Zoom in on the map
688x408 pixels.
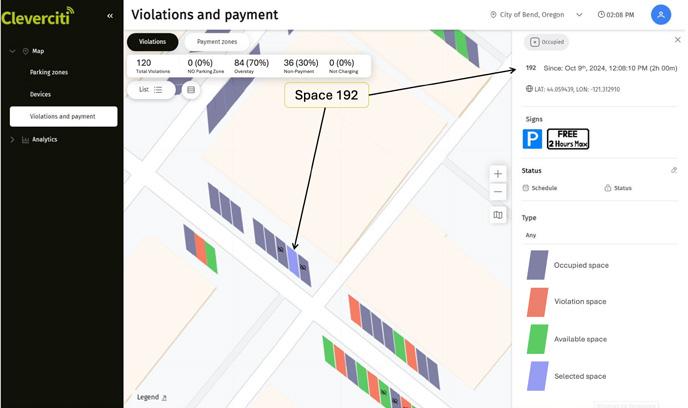[x=498, y=174]
